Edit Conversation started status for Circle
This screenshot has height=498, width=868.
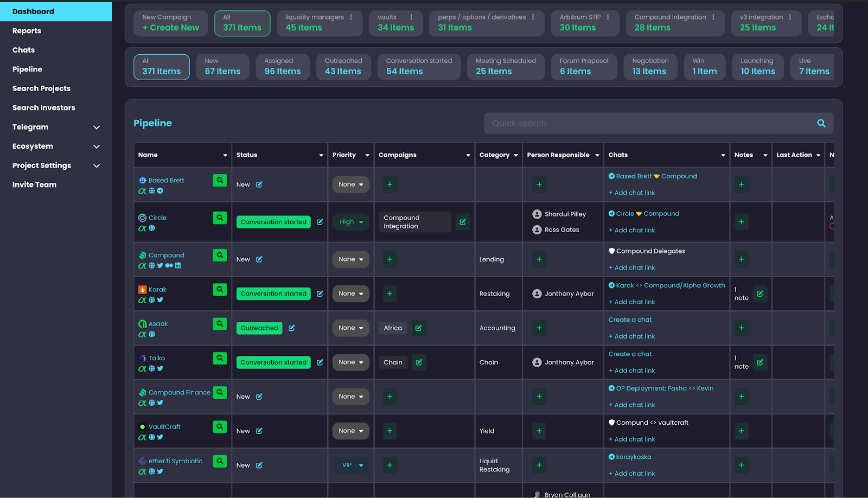pos(320,222)
